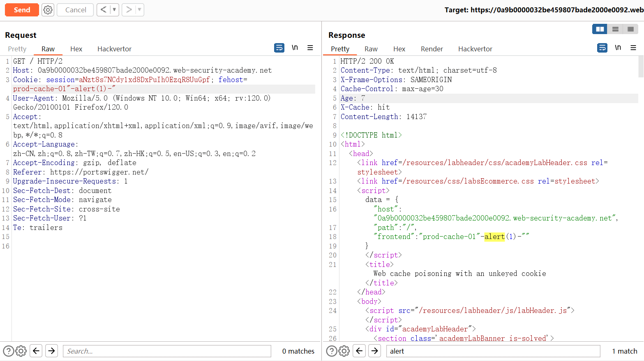Viewport: 644px width, 361px height.
Task: Go to the previous request in history
Action: pyautogui.click(x=104, y=9)
